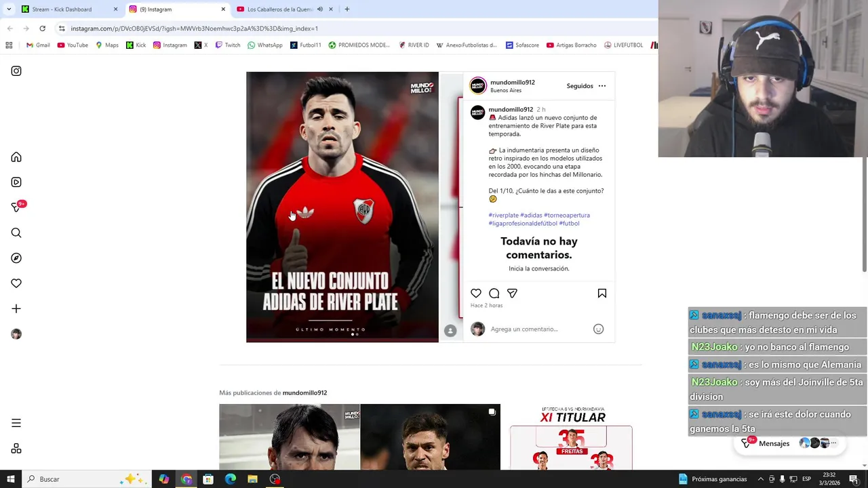
Task: Open Maps bookmark
Action: point(107,45)
